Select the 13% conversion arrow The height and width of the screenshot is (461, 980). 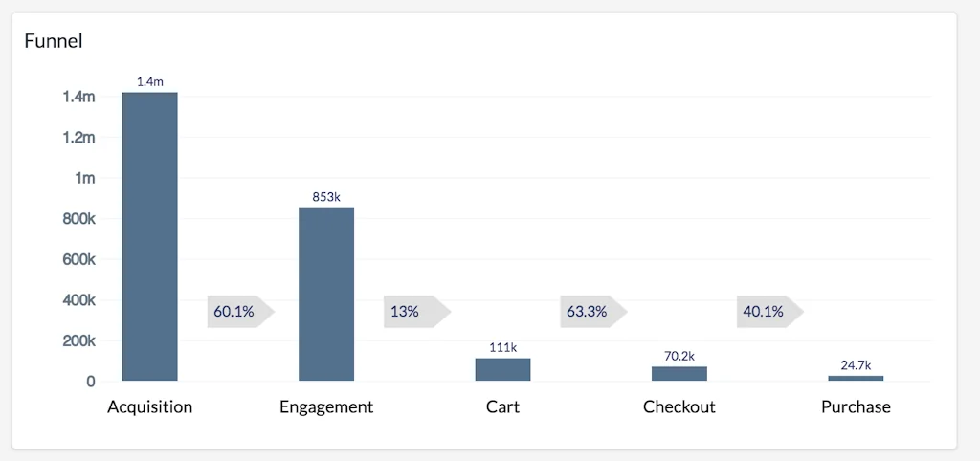coord(415,312)
